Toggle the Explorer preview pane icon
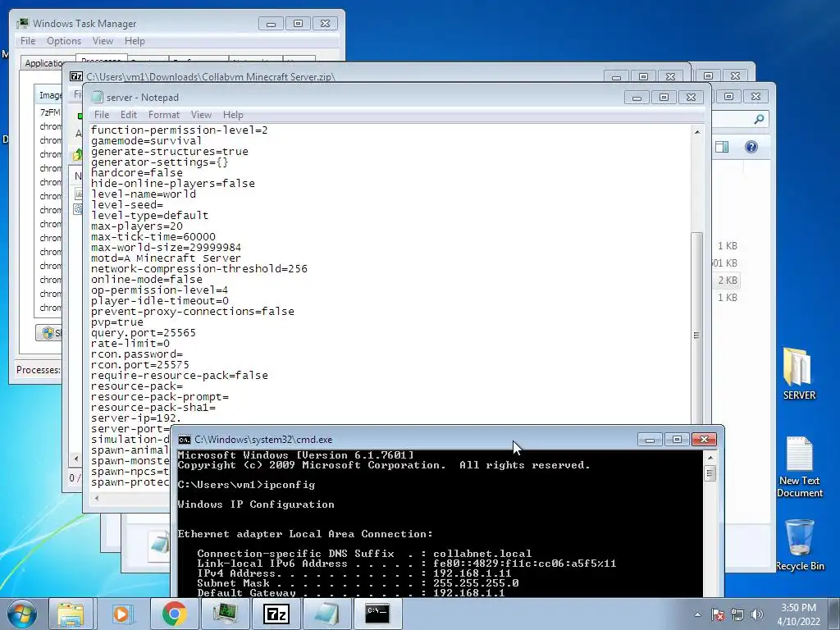 tap(722, 147)
